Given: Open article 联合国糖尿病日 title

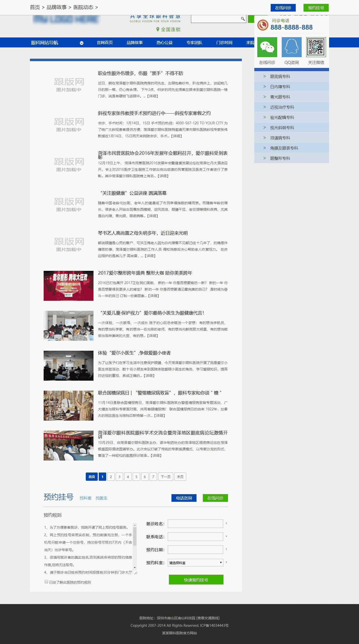Looking at the screenshot, I should pos(160,393).
